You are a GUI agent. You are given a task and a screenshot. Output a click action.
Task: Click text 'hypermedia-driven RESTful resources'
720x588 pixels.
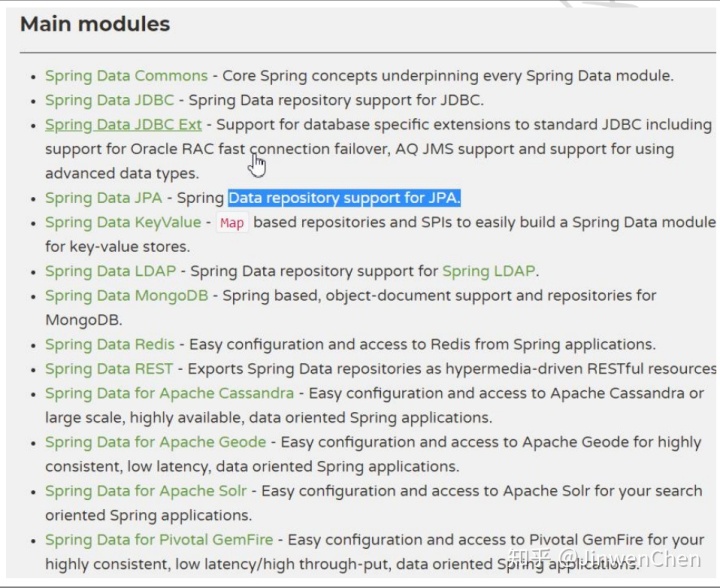tap(581, 369)
